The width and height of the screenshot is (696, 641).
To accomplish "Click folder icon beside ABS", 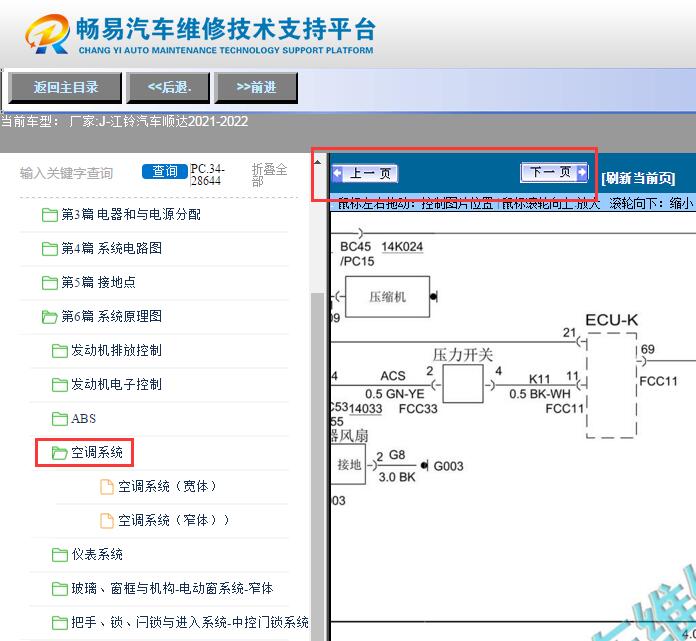I will click(x=59, y=419).
